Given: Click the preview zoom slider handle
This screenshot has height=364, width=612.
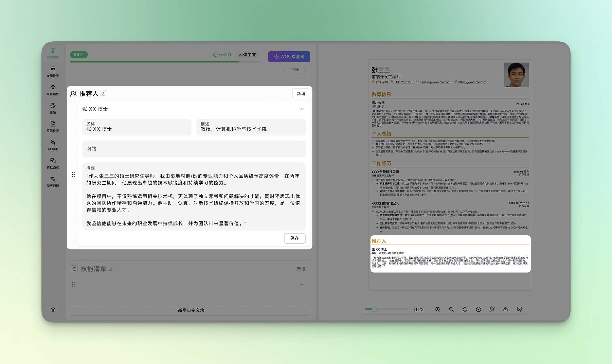Looking at the screenshot, I should [x=374, y=309].
